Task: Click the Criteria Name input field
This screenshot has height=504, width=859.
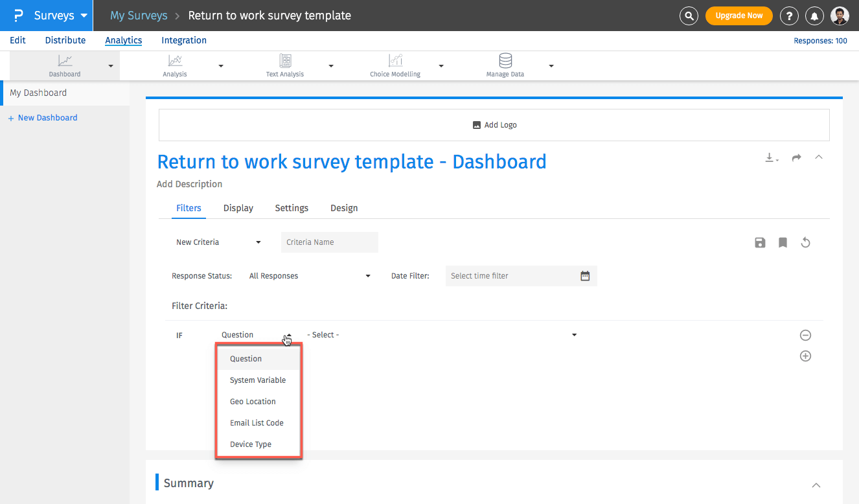Action: [x=329, y=242]
